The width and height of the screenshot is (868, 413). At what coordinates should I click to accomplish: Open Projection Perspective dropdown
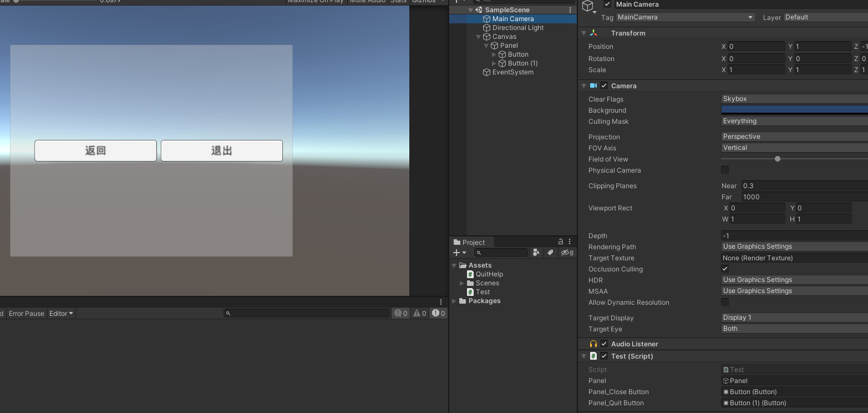pyautogui.click(x=794, y=137)
